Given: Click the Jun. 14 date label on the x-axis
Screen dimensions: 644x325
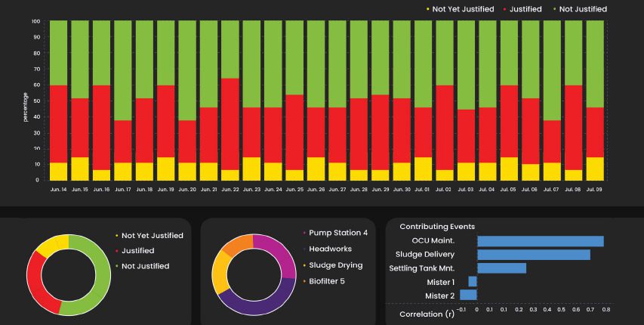Looking at the screenshot, I should [58, 189].
